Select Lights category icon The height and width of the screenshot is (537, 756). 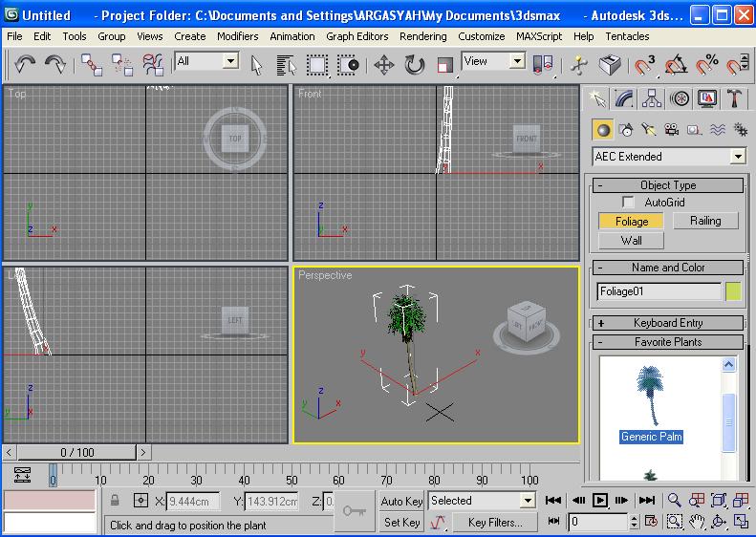click(649, 130)
